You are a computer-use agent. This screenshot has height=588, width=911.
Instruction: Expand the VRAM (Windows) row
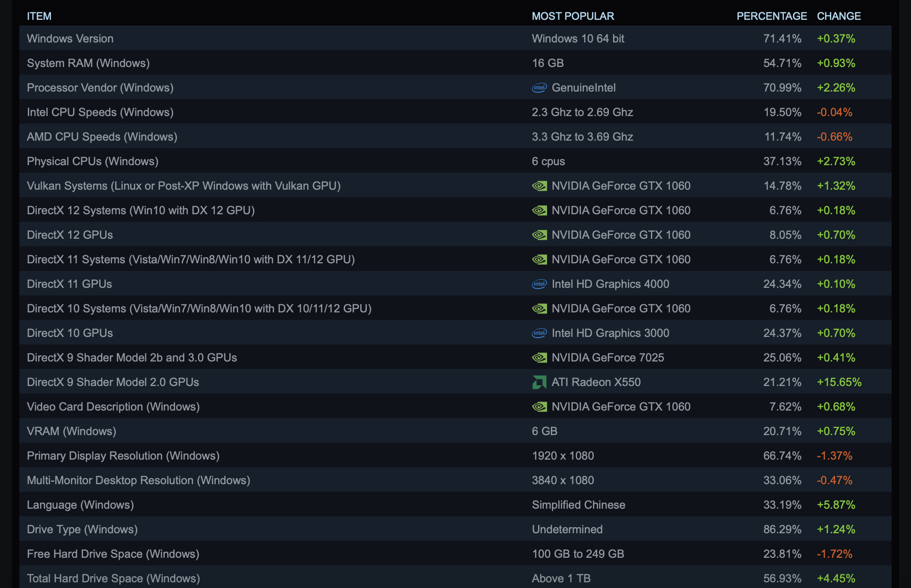coord(71,431)
